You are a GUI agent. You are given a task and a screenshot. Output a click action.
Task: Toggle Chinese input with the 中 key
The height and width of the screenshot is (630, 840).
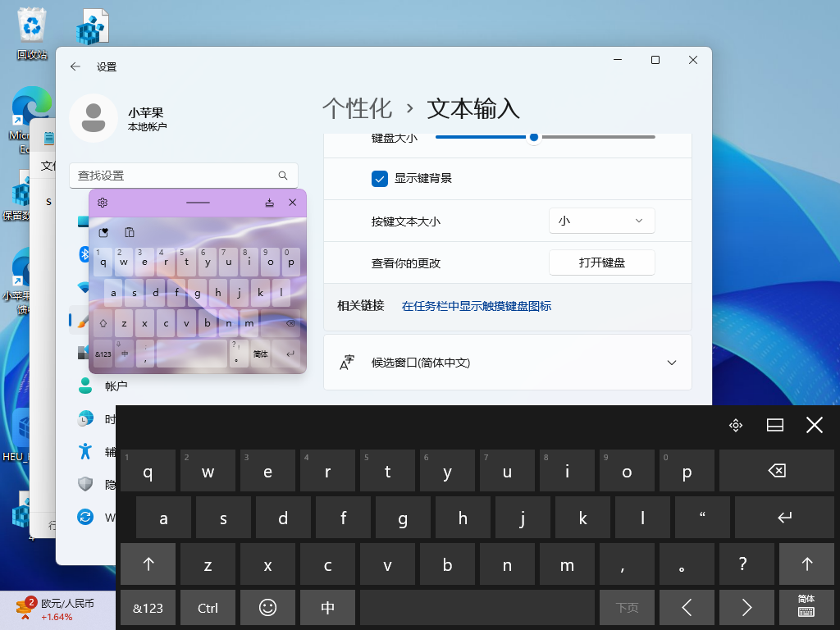pyautogui.click(x=327, y=608)
